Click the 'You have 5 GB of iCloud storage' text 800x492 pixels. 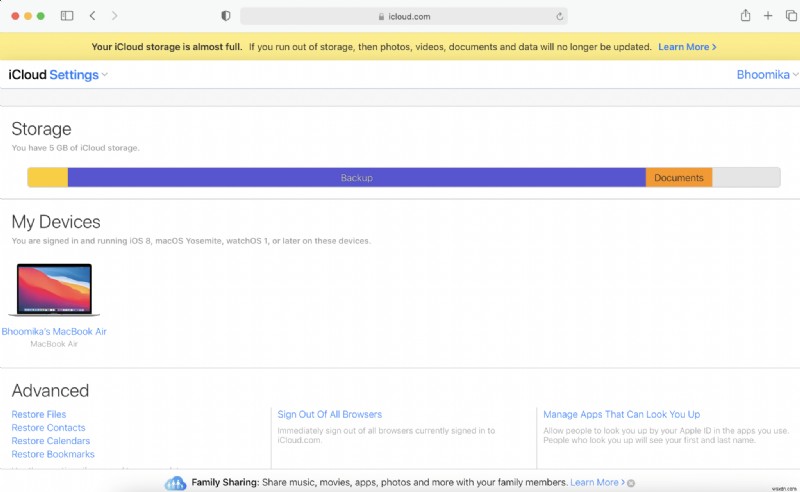coord(76,148)
